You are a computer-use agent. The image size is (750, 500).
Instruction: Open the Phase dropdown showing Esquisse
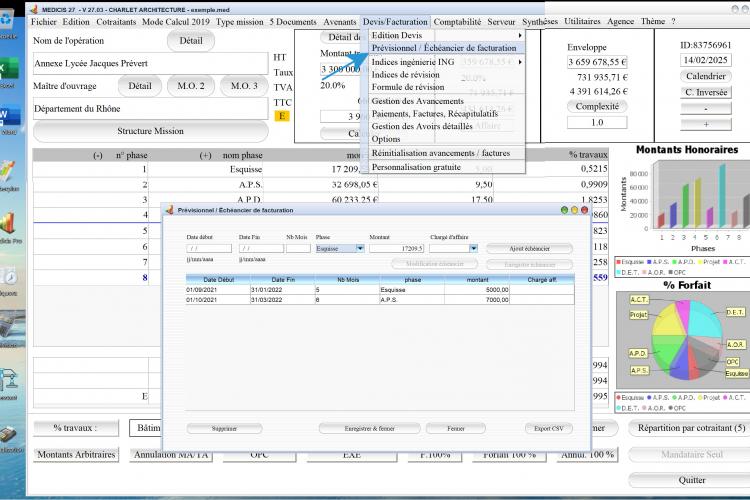pos(360,248)
